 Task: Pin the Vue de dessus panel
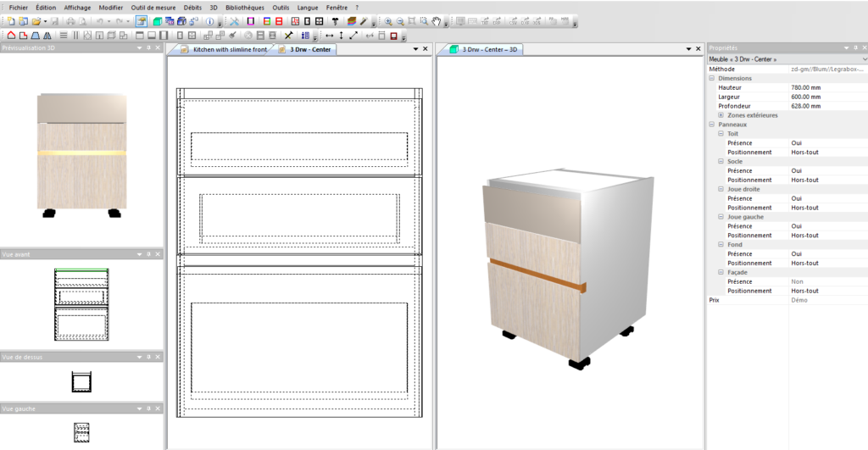coord(148,357)
